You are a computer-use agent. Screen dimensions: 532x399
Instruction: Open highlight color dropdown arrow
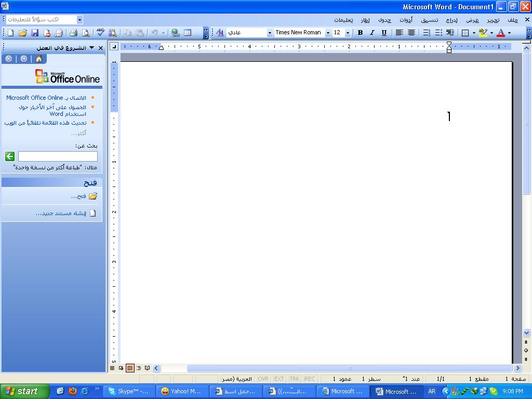491,33
